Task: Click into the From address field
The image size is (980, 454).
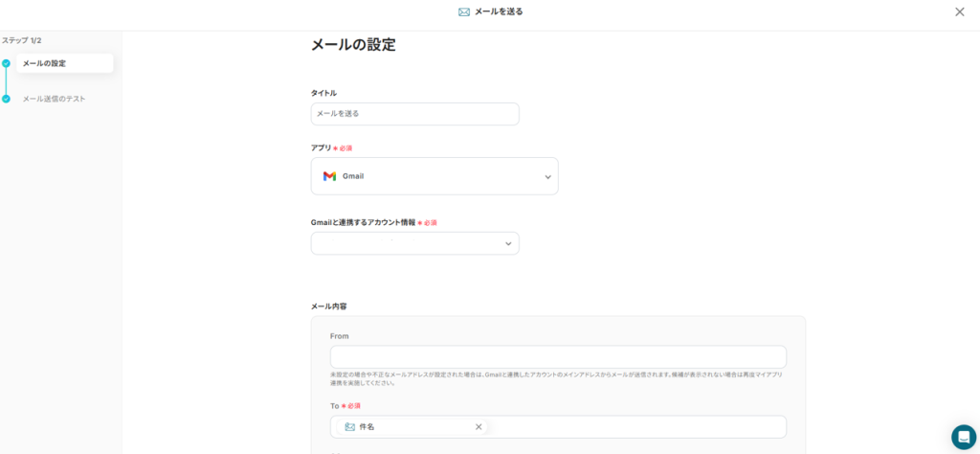Action: pos(557,357)
